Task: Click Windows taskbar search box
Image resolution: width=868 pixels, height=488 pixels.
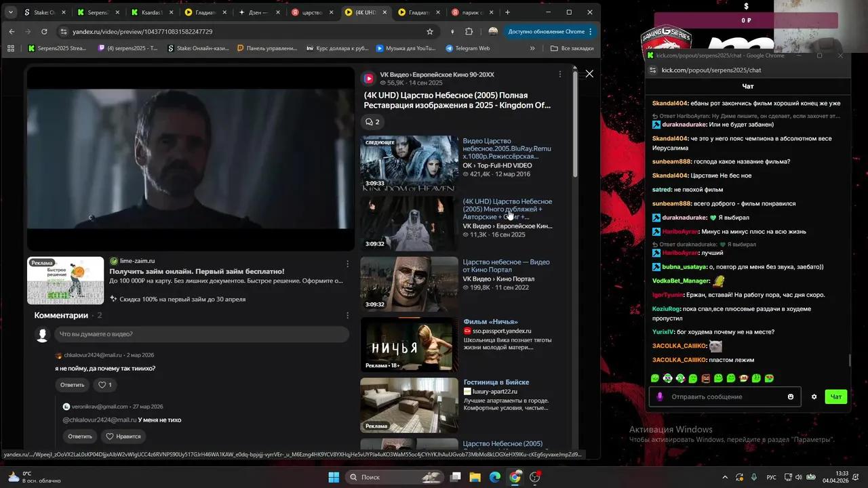Action: [x=395, y=477]
